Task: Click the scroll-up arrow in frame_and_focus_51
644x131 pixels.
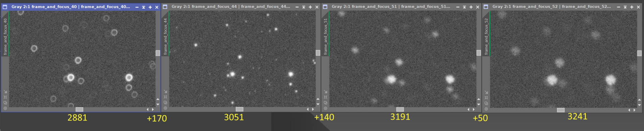Action: (478, 99)
